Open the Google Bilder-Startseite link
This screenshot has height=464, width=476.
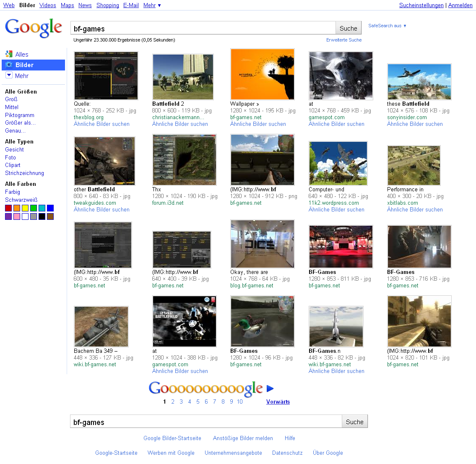172,438
